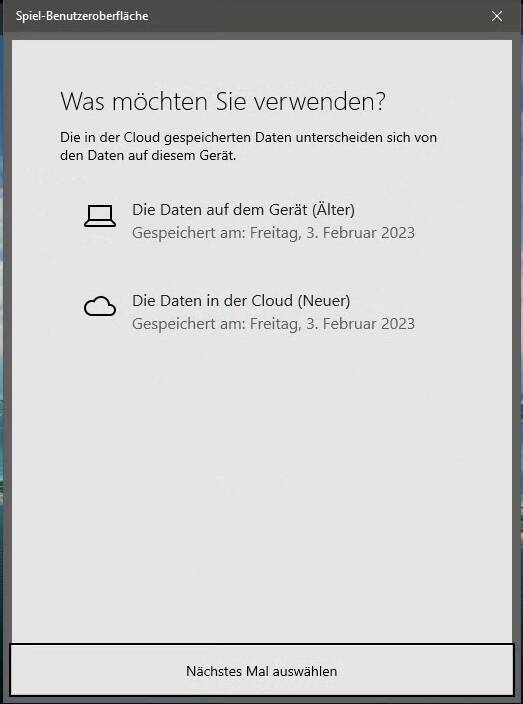Click the cloud storage icon
Image resolution: width=523 pixels, height=704 pixels.
(100, 307)
